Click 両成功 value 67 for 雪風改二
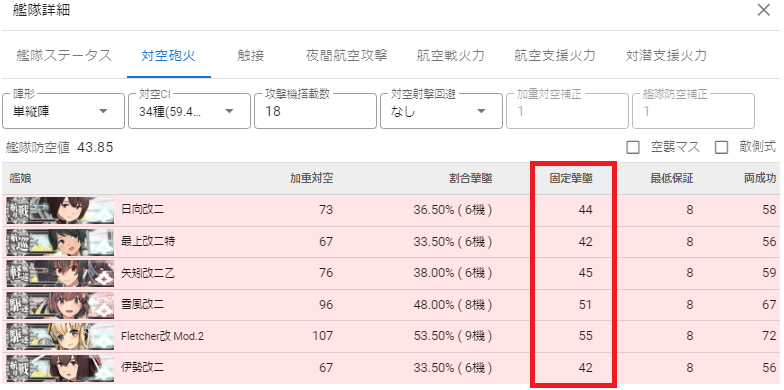The image size is (784, 390). (x=769, y=305)
